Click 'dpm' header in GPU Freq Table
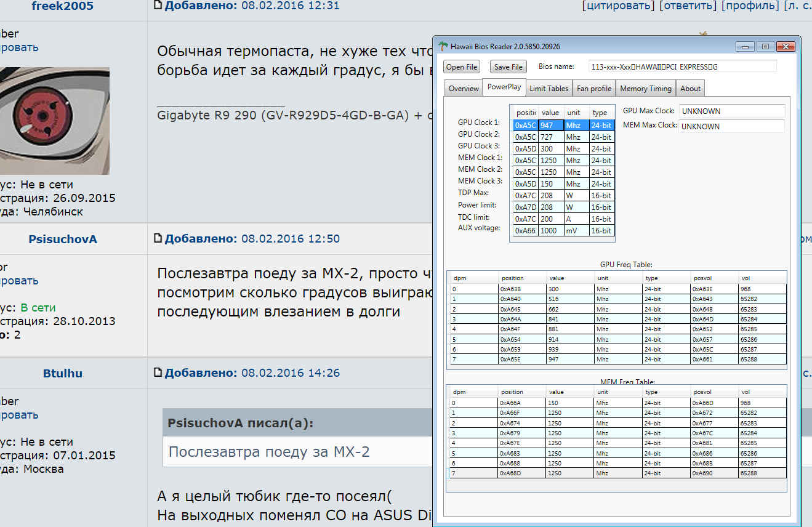 tap(474, 278)
